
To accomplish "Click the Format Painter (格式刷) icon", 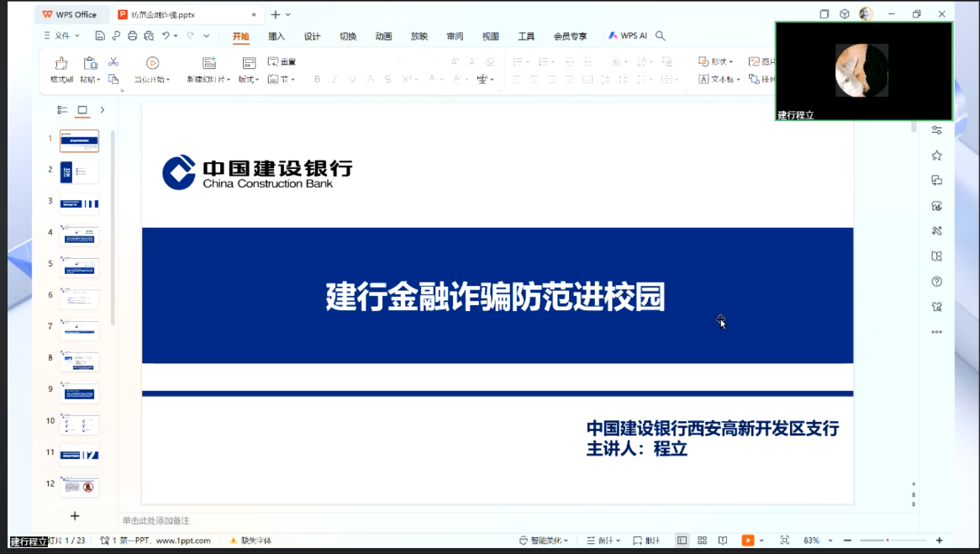I will [61, 63].
